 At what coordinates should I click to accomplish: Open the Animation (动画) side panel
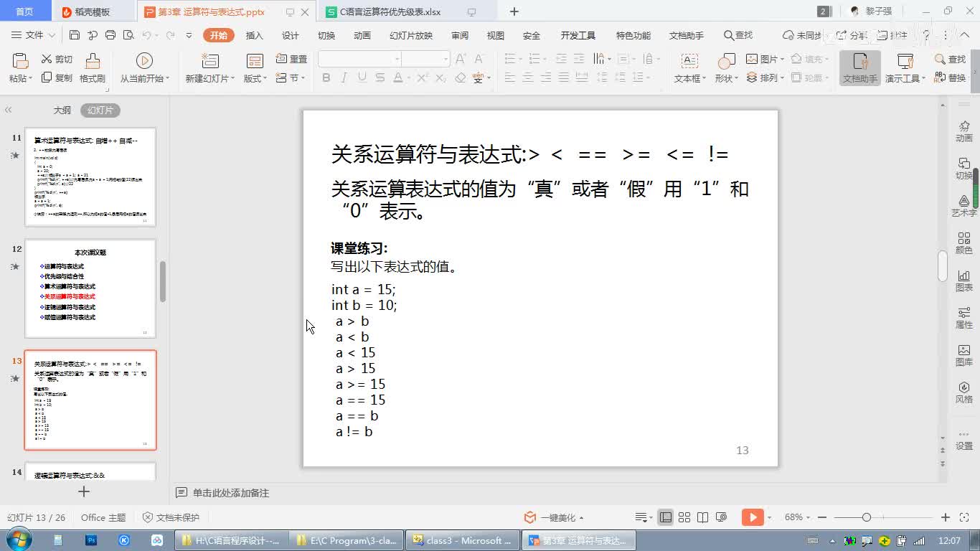[x=963, y=131]
